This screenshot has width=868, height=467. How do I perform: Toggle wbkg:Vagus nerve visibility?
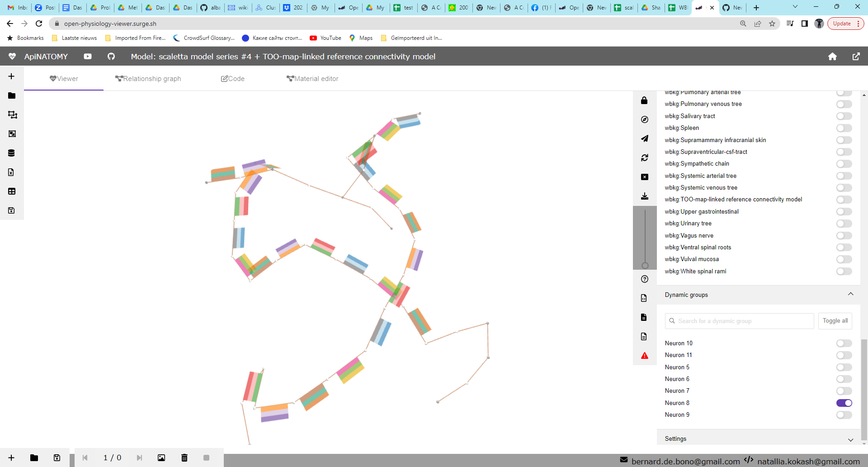(844, 235)
